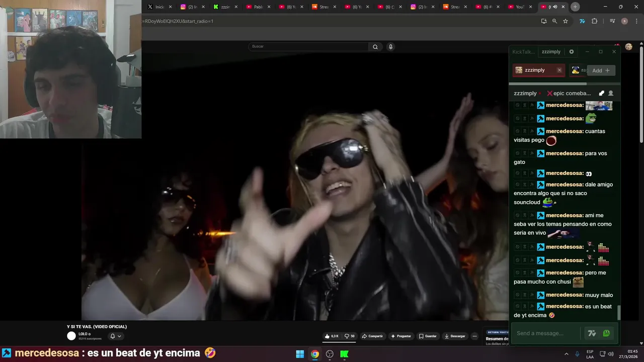Image resolution: width=644 pixels, height=362 pixels.
Task: Start YouTube voice search with microphone
Action: 390,47
